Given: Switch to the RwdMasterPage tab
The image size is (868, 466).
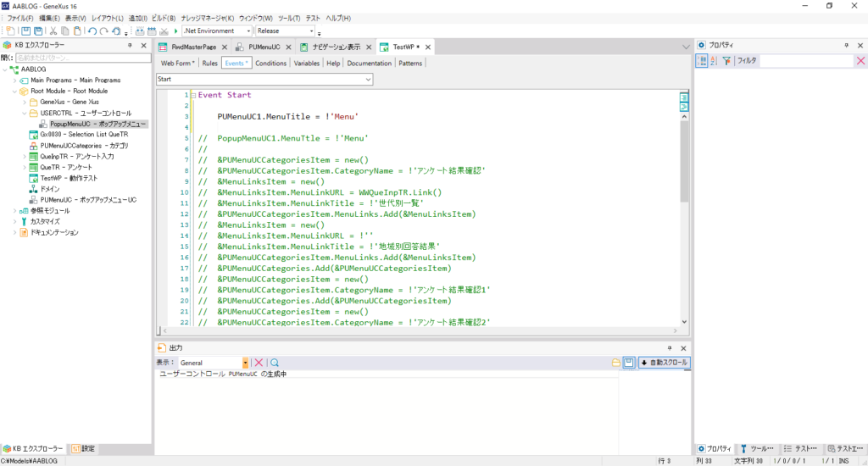Looking at the screenshot, I should pos(193,47).
